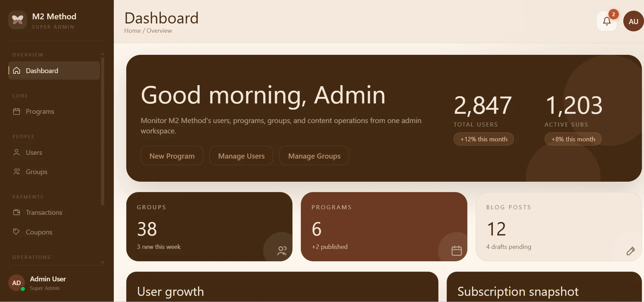Click the AD avatar in sidebar footer
The image size is (644, 302).
[17, 283]
